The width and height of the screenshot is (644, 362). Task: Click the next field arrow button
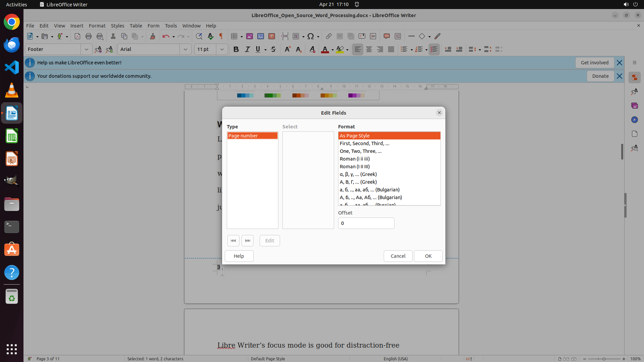[248, 241]
